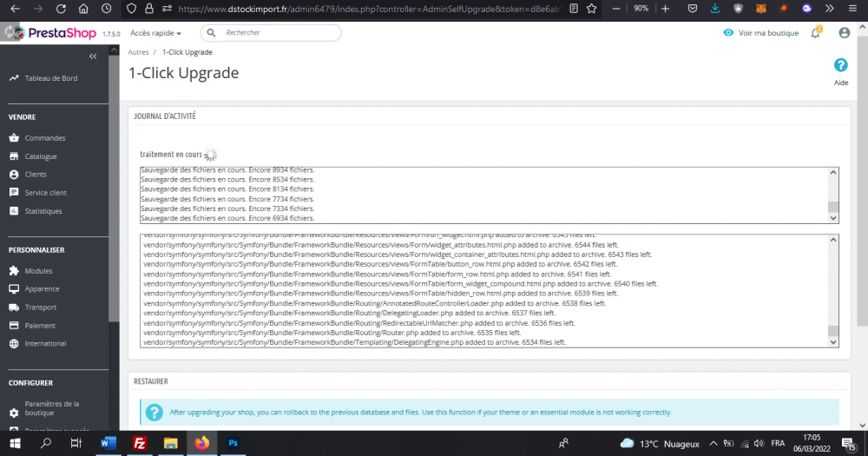
Task: Click the site padlock security icon
Action: [149, 9]
